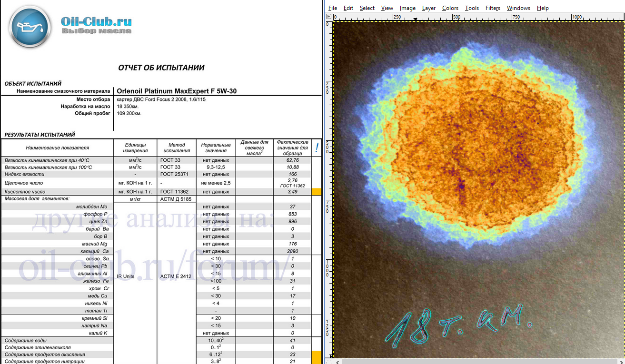The image size is (625, 364).
Task: Click the oil mileage value "18 350км."
Action: click(129, 107)
